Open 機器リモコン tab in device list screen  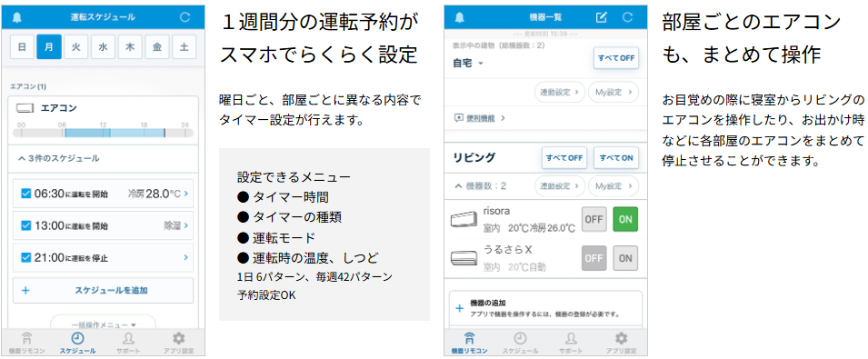(x=469, y=343)
